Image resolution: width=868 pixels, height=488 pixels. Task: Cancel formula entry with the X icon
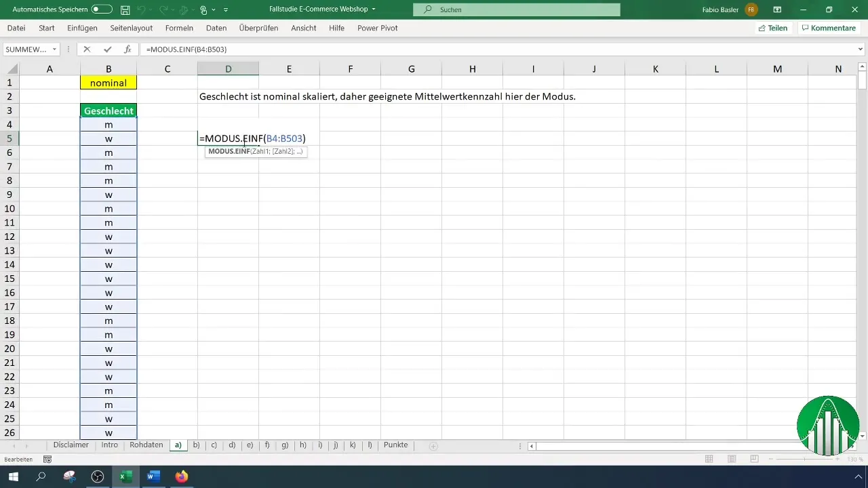click(x=87, y=49)
